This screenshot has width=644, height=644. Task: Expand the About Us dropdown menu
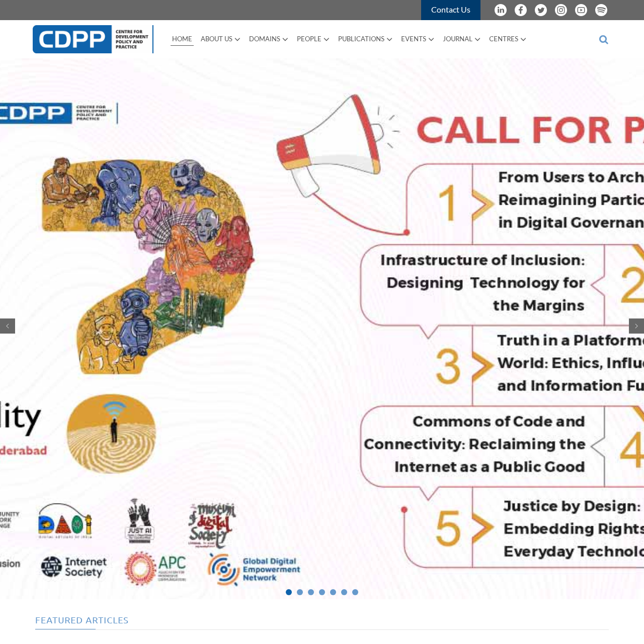click(x=220, y=39)
